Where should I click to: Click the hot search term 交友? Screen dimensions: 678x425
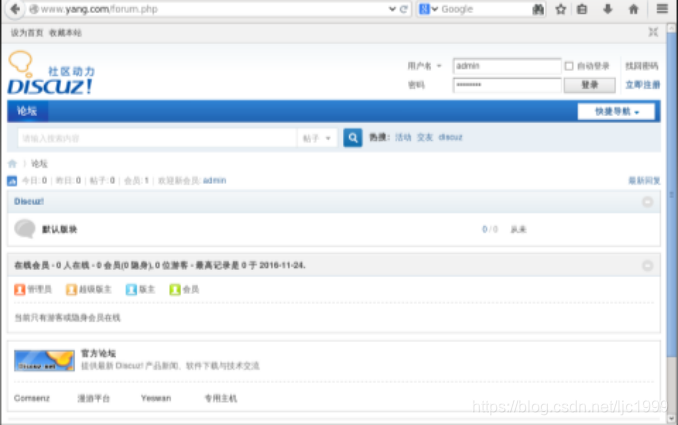(x=425, y=137)
